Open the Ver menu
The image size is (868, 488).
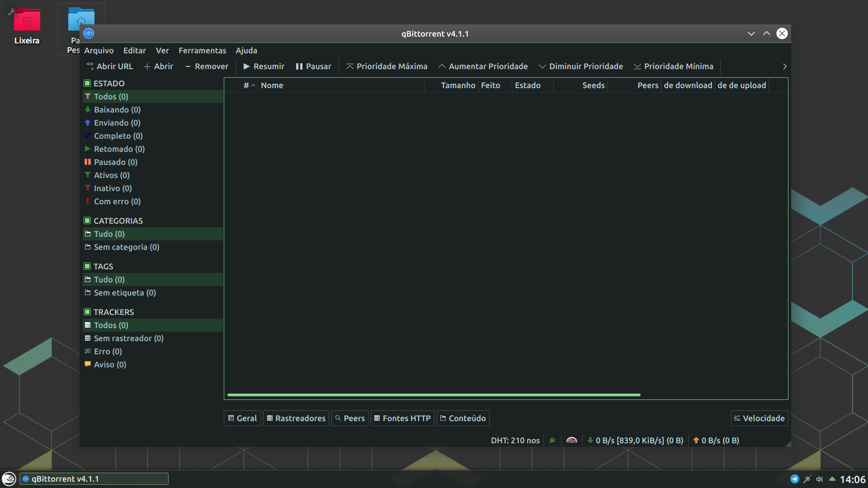[x=162, y=51]
